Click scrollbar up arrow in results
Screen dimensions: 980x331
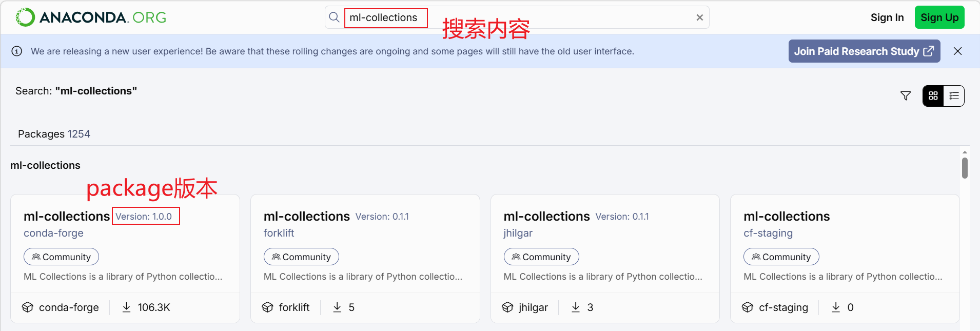point(965,152)
